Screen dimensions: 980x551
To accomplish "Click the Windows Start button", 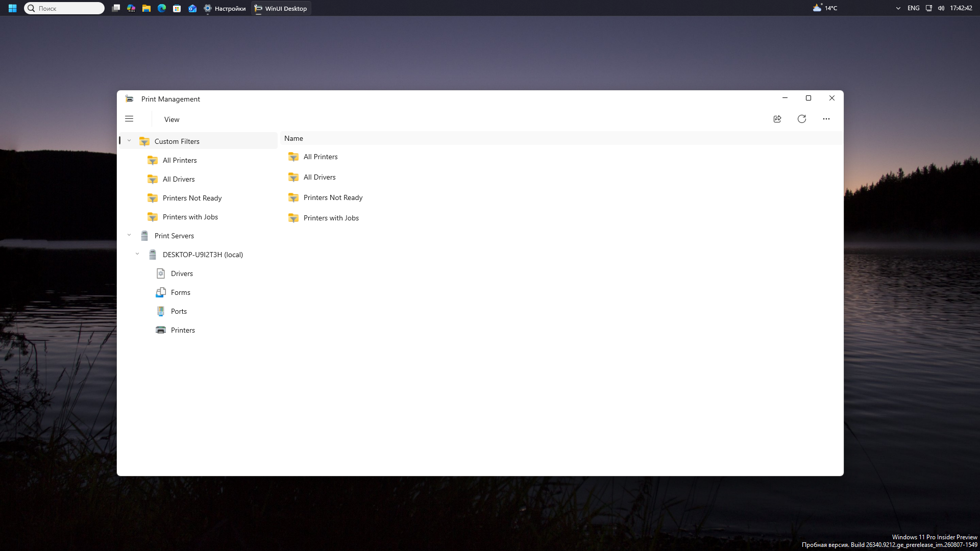I will [x=13, y=8].
